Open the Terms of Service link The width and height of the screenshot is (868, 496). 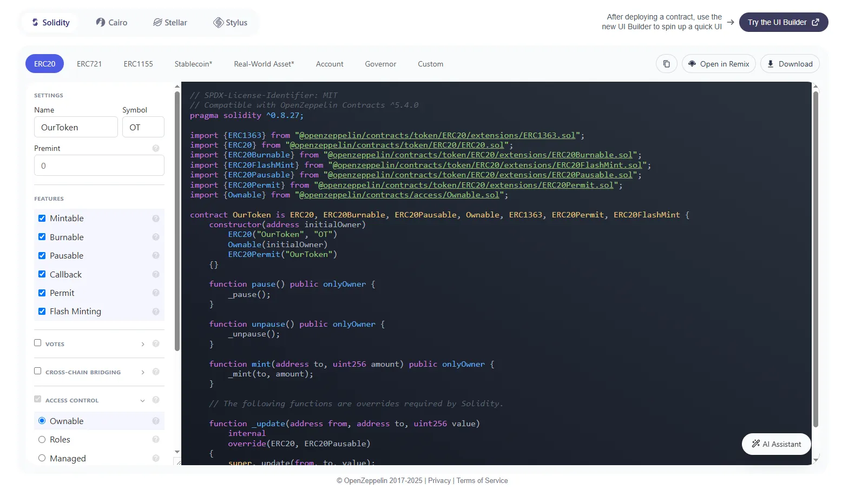[x=482, y=480]
